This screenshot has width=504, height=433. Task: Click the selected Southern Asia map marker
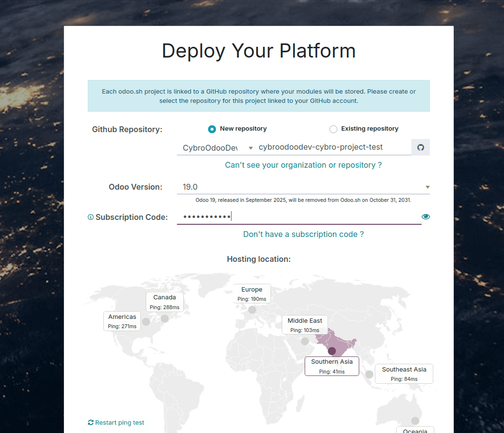[x=332, y=351]
